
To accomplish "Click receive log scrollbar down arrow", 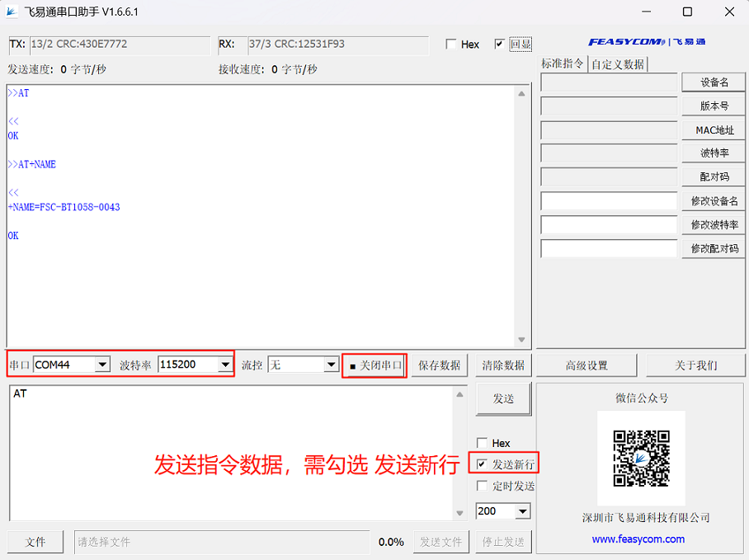I will (x=521, y=340).
